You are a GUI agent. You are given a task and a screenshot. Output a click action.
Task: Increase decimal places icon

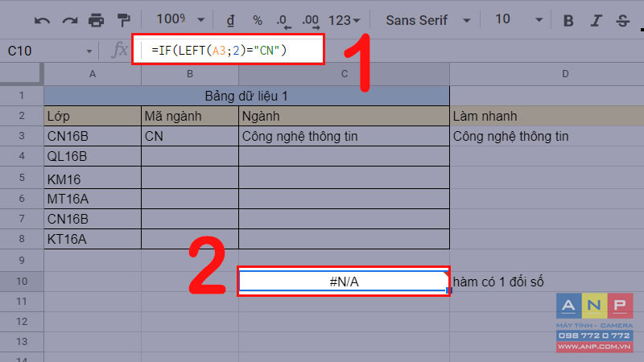click(x=311, y=21)
